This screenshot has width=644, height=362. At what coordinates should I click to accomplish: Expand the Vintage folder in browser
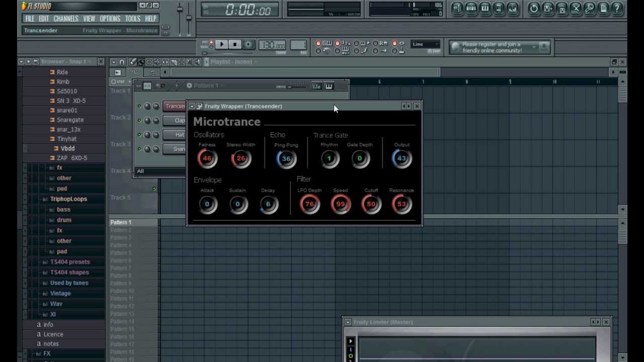pyautogui.click(x=60, y=294)
